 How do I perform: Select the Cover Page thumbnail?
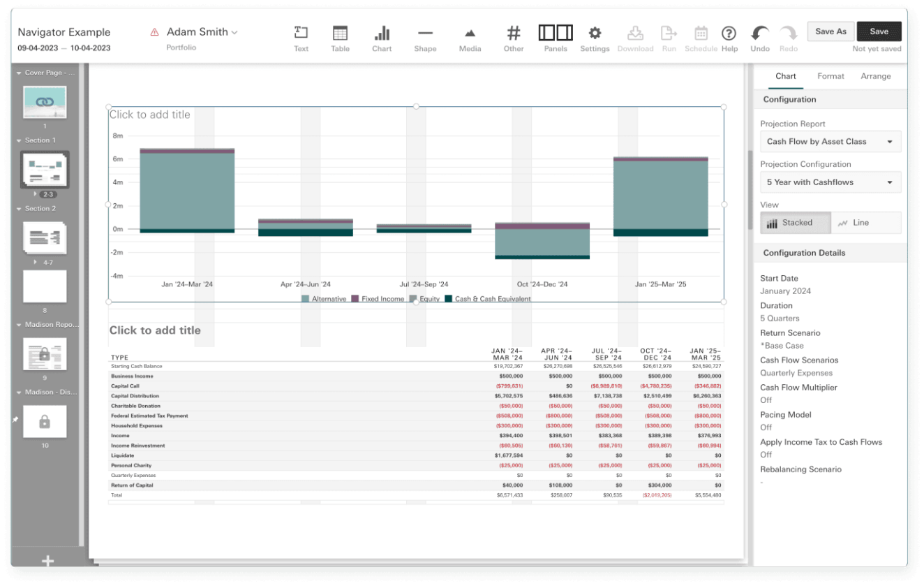point(45,103)
